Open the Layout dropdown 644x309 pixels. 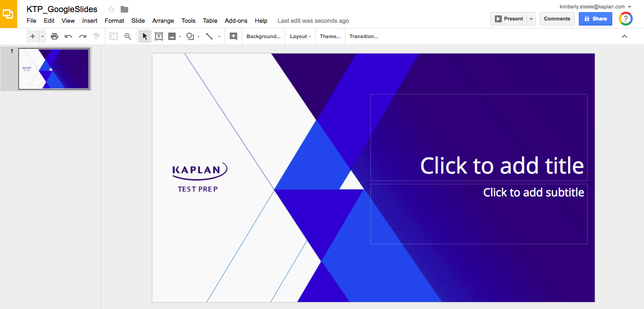pyautogui.click(x=300, y=36)
